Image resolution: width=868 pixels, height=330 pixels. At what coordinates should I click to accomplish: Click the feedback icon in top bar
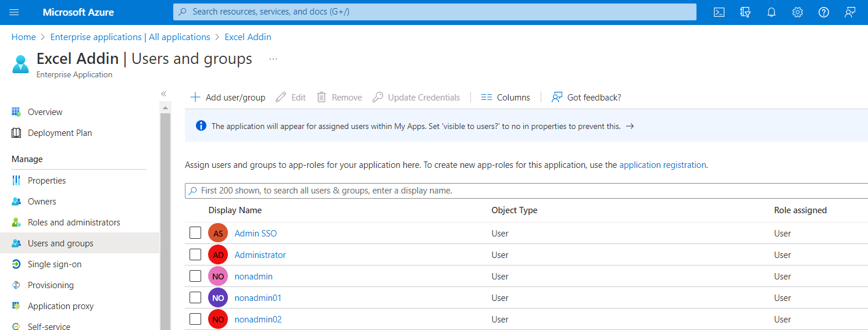click(x=850, y=12)
